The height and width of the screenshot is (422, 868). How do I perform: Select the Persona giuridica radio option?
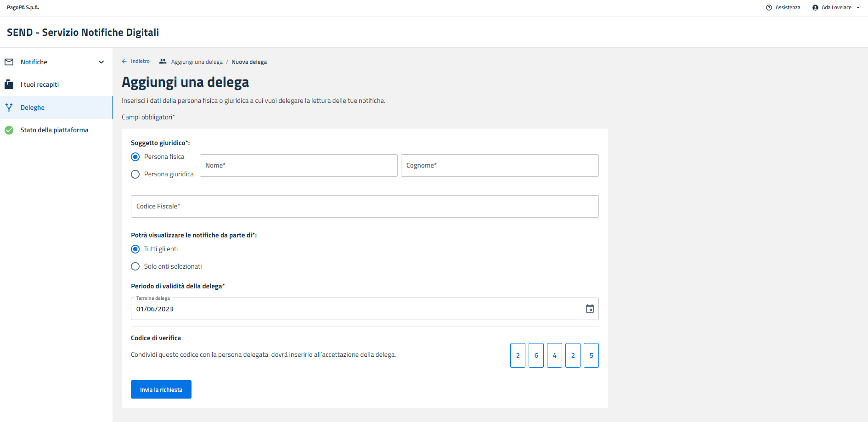pyautogui.click(x=135, y=174)
